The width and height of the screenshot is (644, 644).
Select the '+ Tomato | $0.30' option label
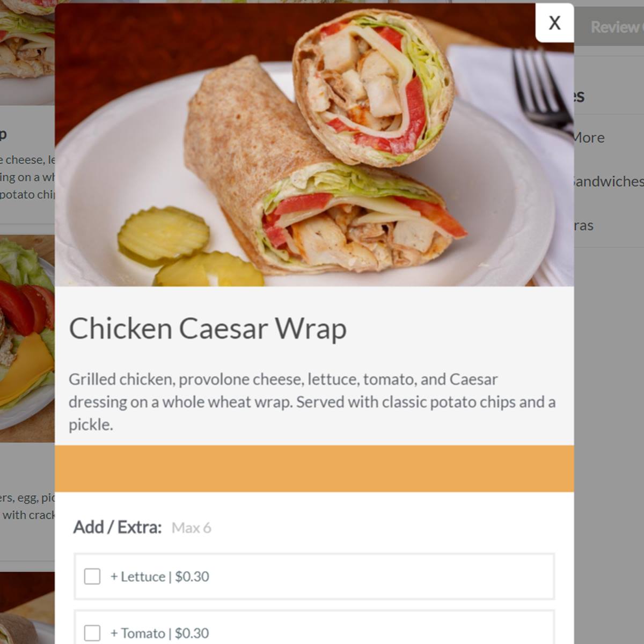coord(159,633)
